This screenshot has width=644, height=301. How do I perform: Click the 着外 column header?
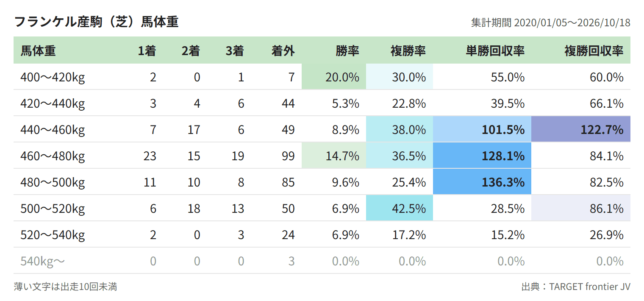point(283,50)
